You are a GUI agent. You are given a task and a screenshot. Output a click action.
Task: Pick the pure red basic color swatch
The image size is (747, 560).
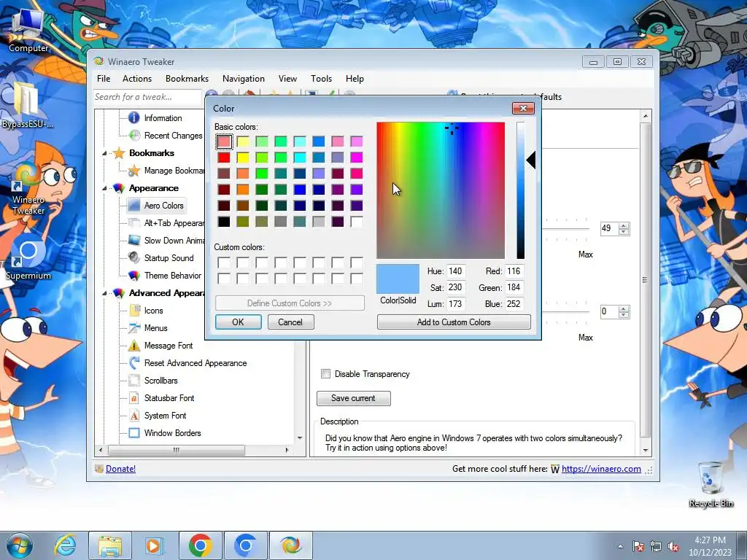[224, 157]
